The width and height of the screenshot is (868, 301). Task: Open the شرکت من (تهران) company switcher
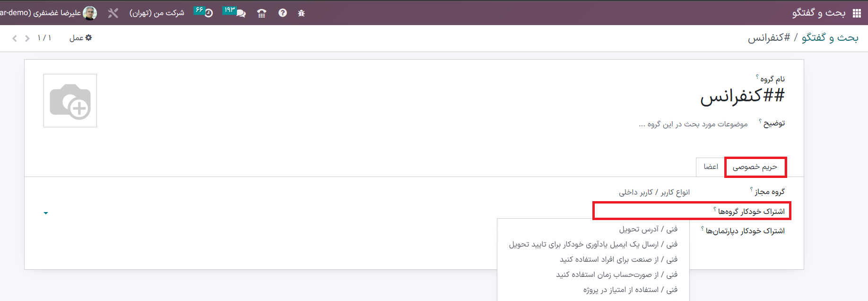(x=157, y=13)
